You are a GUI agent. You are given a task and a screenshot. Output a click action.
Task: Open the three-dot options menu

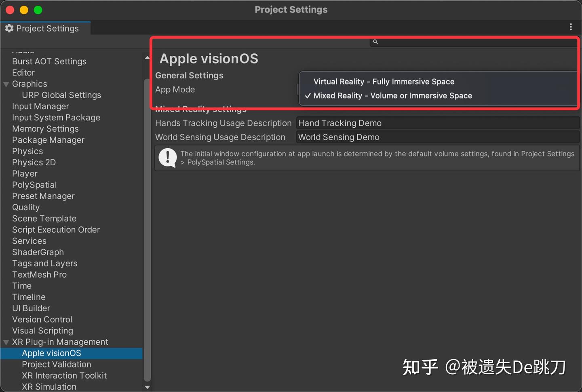coord(571,27)
